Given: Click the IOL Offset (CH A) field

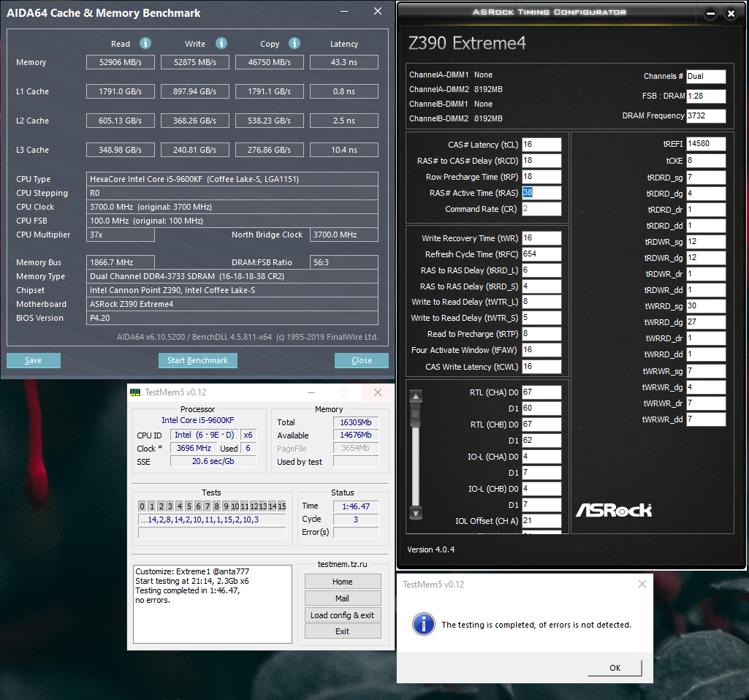Looking at the screenshot, I should (x=541, y=521).
